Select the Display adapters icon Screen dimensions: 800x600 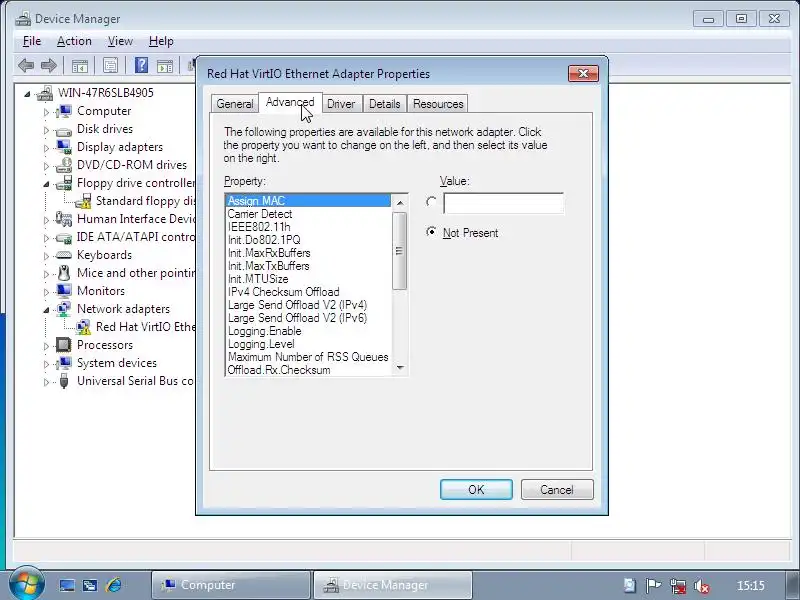[64, 147]
